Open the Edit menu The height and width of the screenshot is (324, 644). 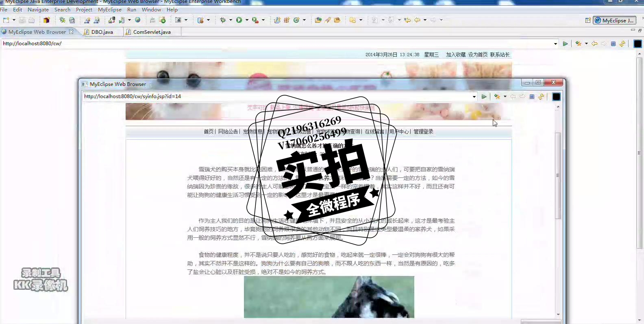point(17,9)
